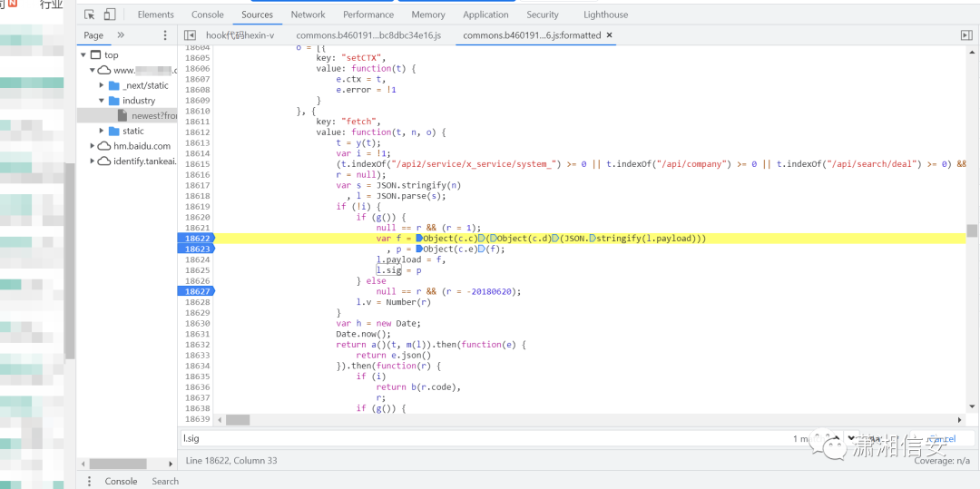Focus the search field containing l.sig
The image size is (980, 489).
tap(485, 438)
